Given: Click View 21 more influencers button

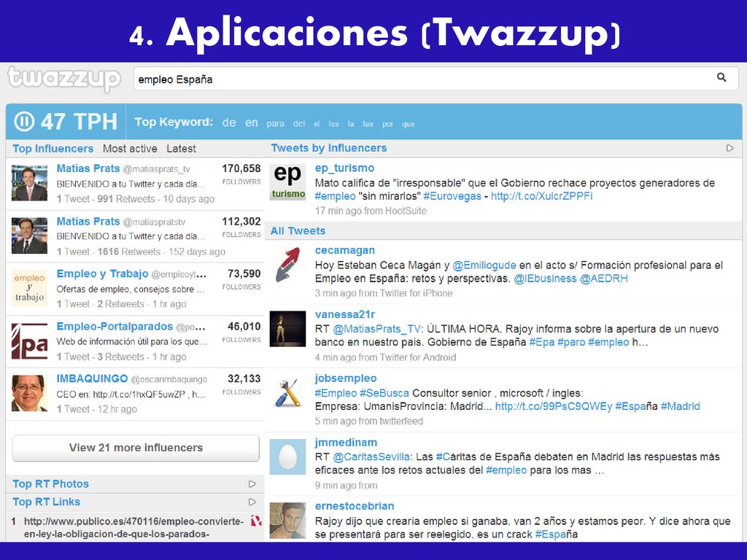Looking at the screenshot, I should coord(136,448).
